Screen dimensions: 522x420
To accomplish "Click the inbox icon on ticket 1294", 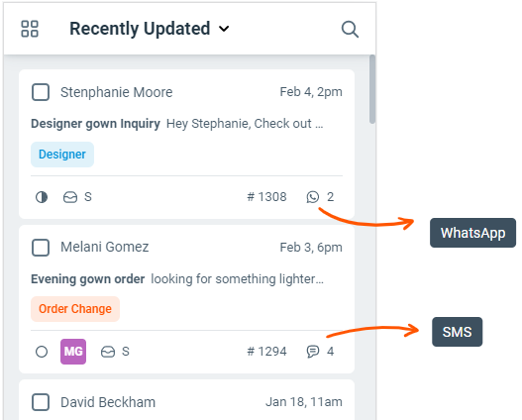I will tap(108, 352).
